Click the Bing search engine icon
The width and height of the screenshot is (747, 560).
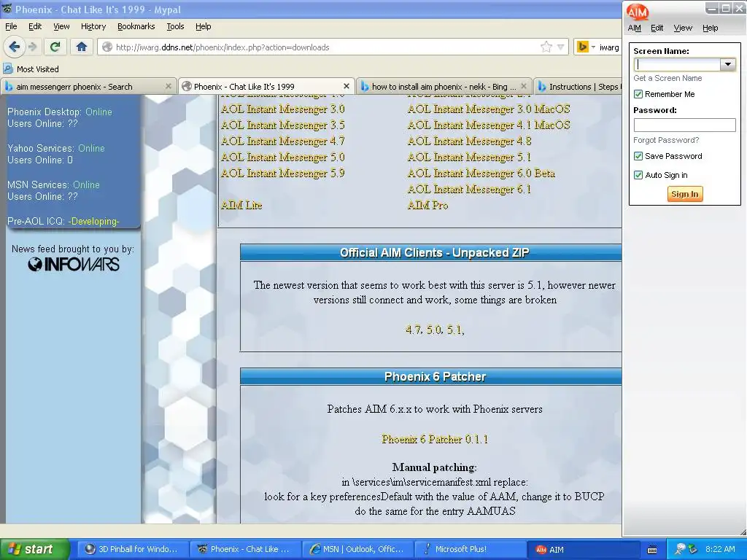coord(582,47)
